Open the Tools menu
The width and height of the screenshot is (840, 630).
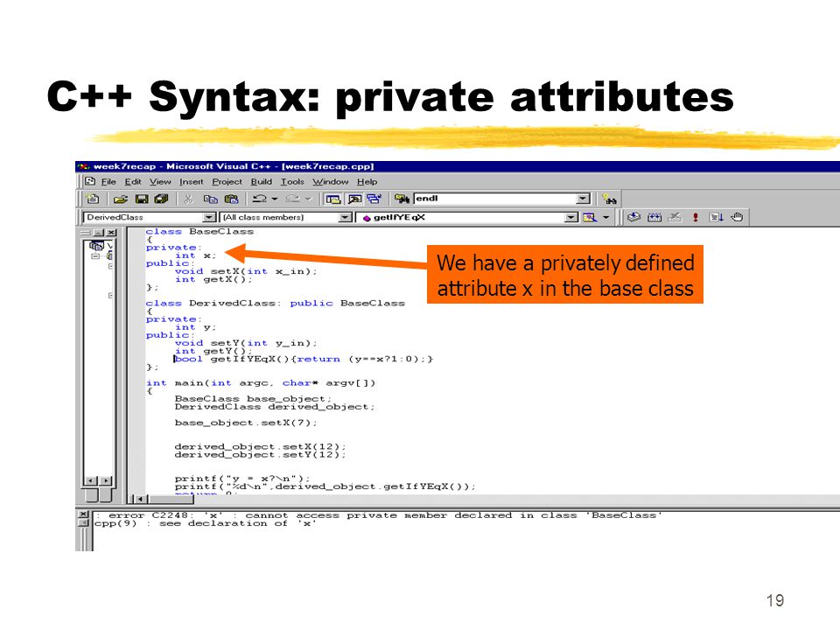pos(292,182)
